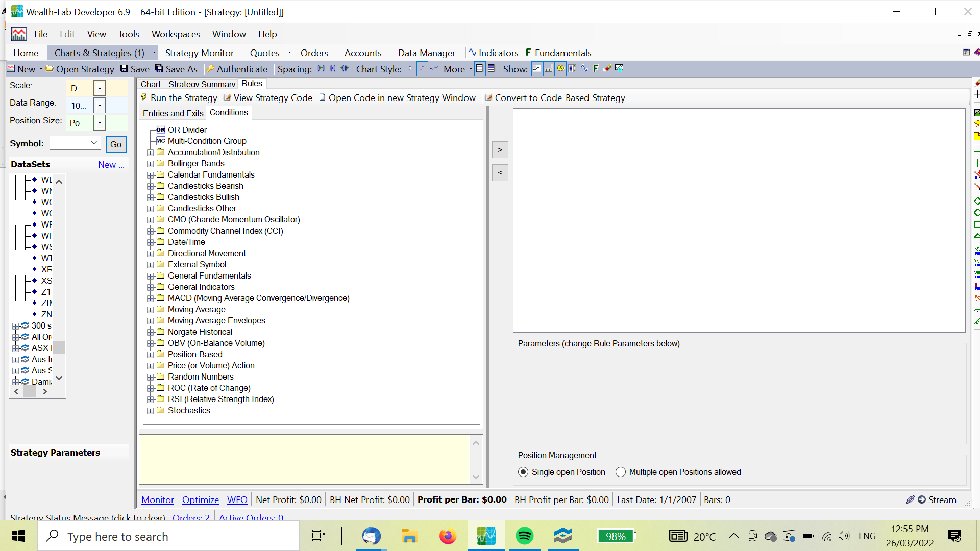Select the Multi-Condition Group item
980x551 pixels.
pos(201,141)
